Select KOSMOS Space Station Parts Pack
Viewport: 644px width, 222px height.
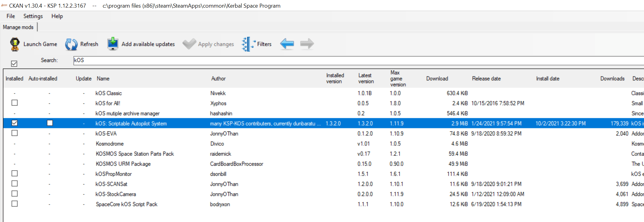point(135,154)
